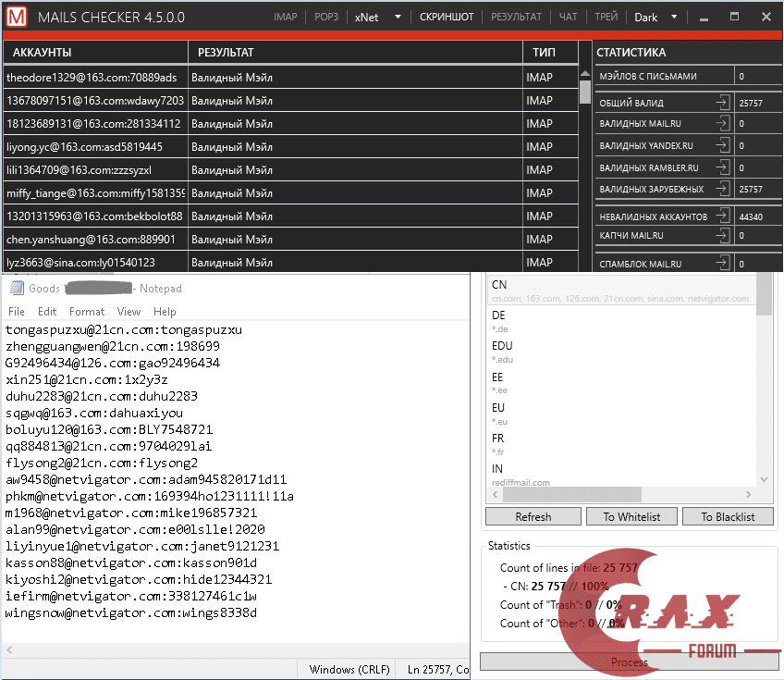Click the export arrow beside ВАЛИДНЫХ ЗАРУБЕЖНЫХ
Viewport: 784px width, 680px height.
[722, 189]
